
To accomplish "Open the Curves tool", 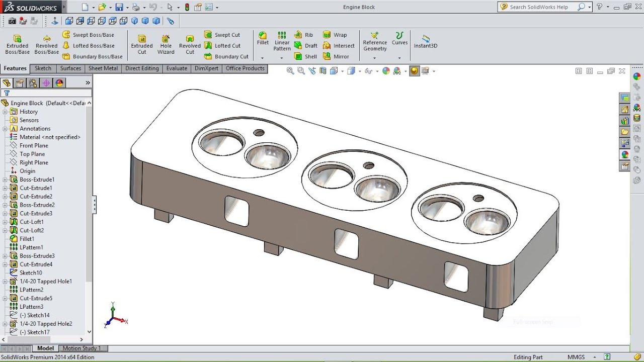I will coord(399,39).
